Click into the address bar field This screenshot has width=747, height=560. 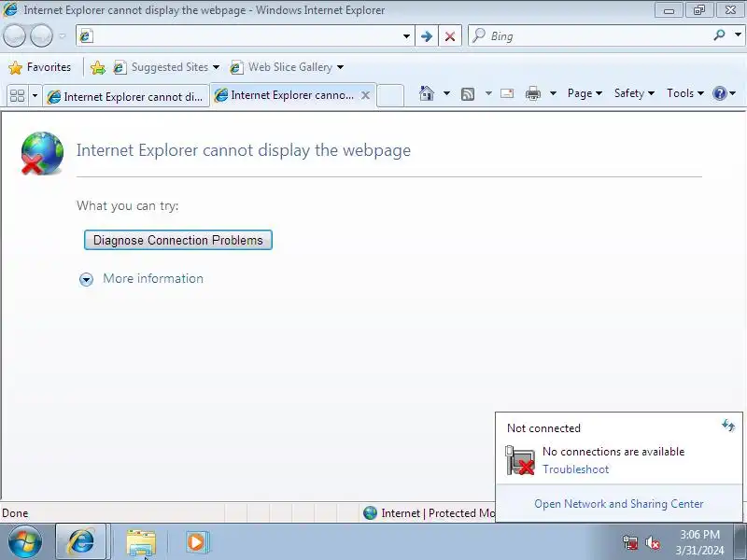246,36
